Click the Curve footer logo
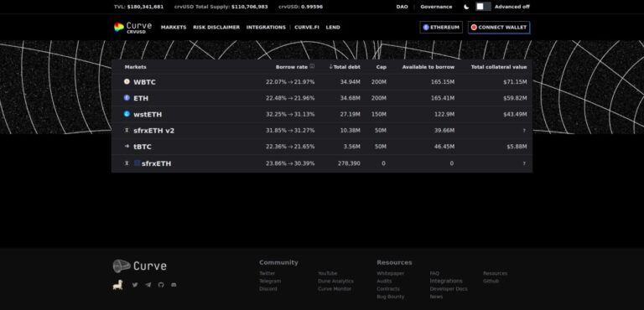The width and height of the screenshot is (644, 310). 140,266
